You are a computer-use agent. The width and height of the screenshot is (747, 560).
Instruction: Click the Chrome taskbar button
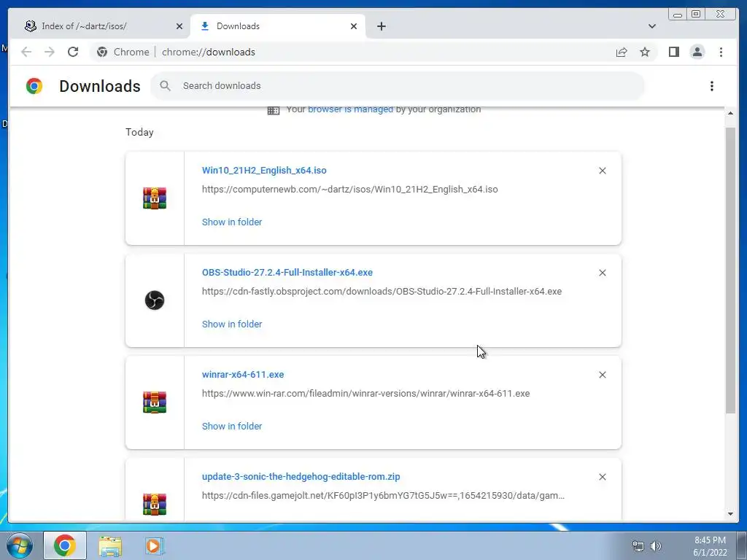65,545
